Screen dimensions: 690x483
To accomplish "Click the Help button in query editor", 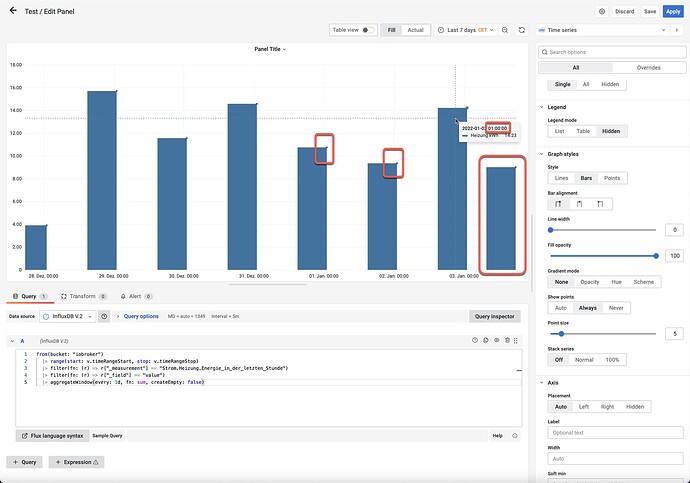I will coord(497,435).
